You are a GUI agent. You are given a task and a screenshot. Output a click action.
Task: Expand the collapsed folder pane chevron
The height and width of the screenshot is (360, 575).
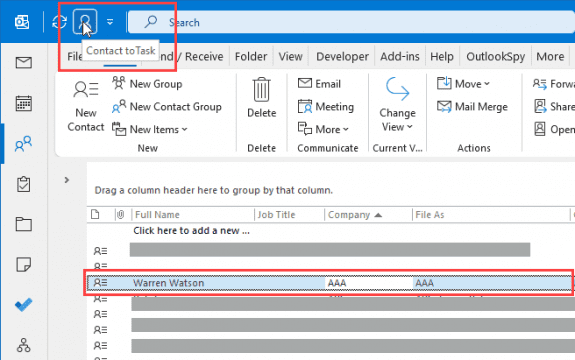tap(67, 180)
